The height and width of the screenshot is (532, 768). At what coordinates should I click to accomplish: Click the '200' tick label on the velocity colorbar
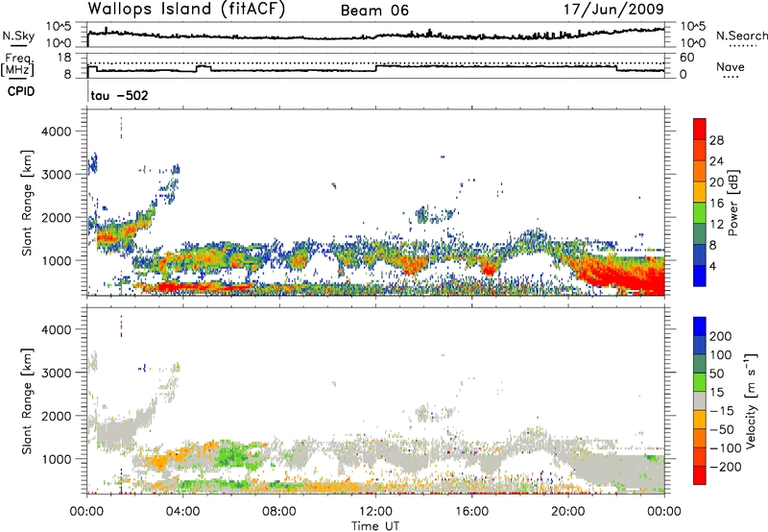pyautogui.click(x=721, y=336)
